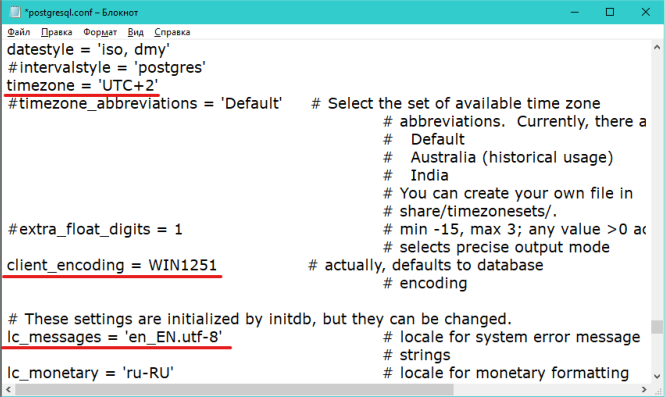The width and height of the screenshot is (665, 397).
Task: Open the Справка menu
Action: [x=172, y=32]
